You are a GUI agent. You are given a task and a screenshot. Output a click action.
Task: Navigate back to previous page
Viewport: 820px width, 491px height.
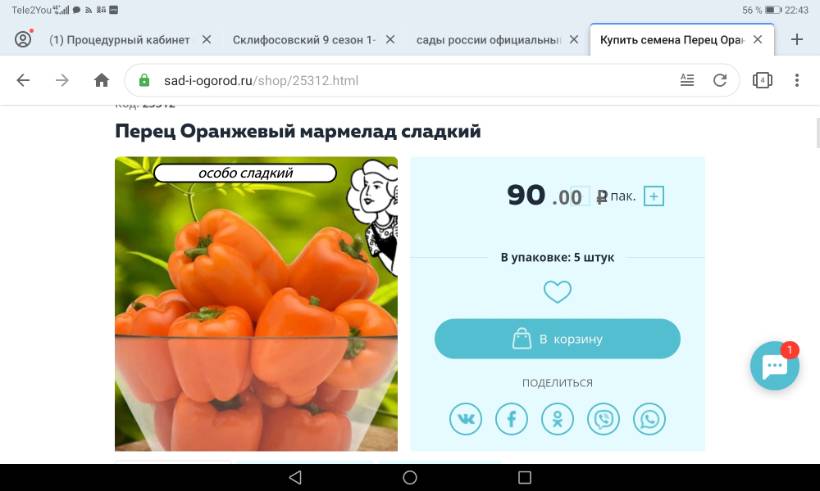click(23, 80)
